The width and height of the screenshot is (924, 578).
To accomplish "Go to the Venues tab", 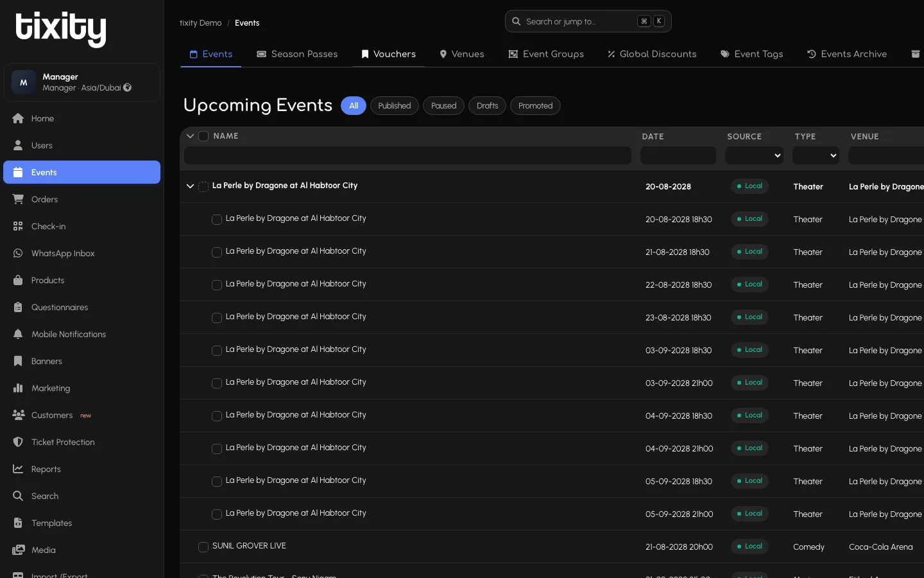I will pyautogui.click(x=462, y=54).
